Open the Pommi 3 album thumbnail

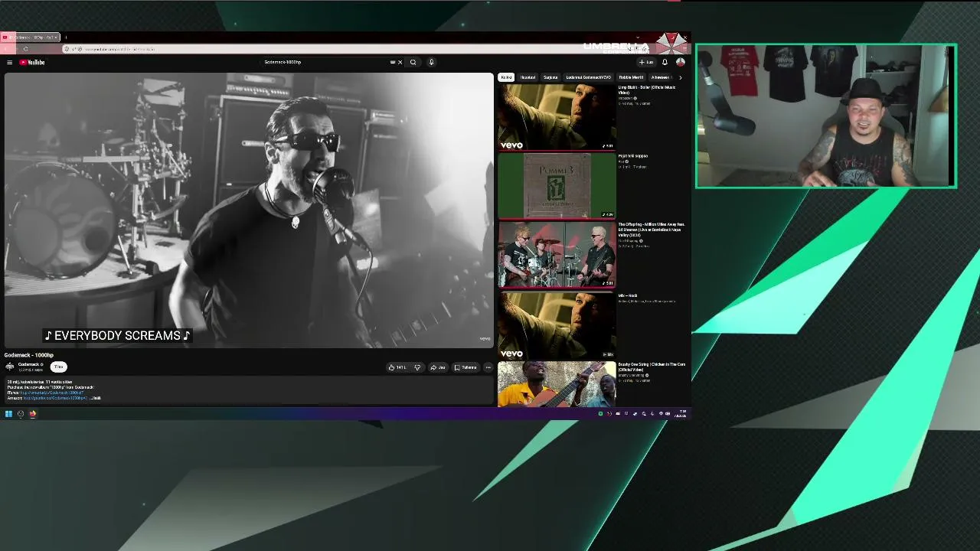(x=557, y=186)
